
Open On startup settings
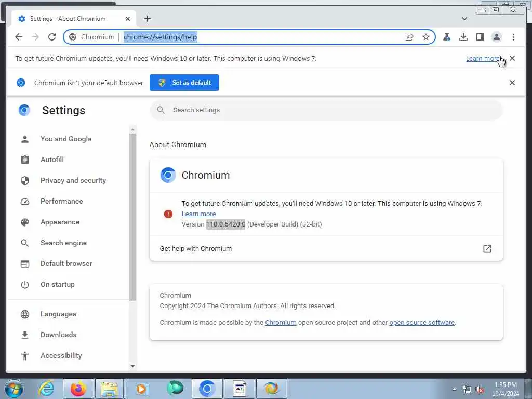point(57,284)
